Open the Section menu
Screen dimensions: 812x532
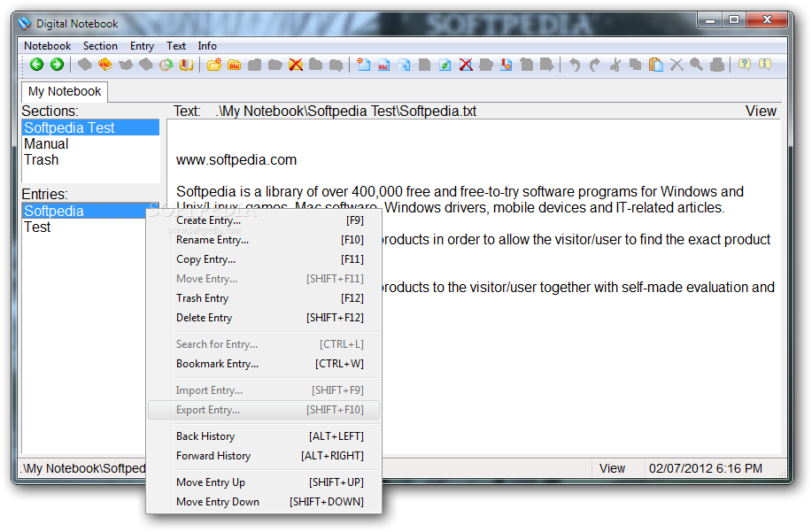100,45
